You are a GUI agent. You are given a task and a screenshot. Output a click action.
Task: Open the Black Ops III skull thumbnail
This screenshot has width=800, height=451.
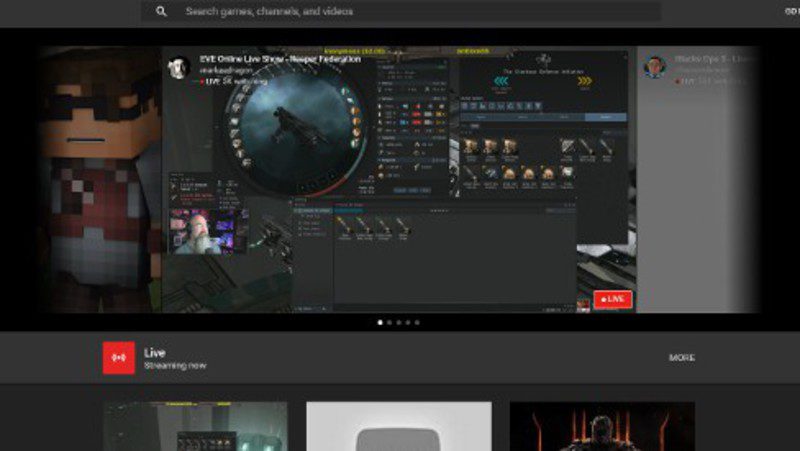(x=602, y=427)
